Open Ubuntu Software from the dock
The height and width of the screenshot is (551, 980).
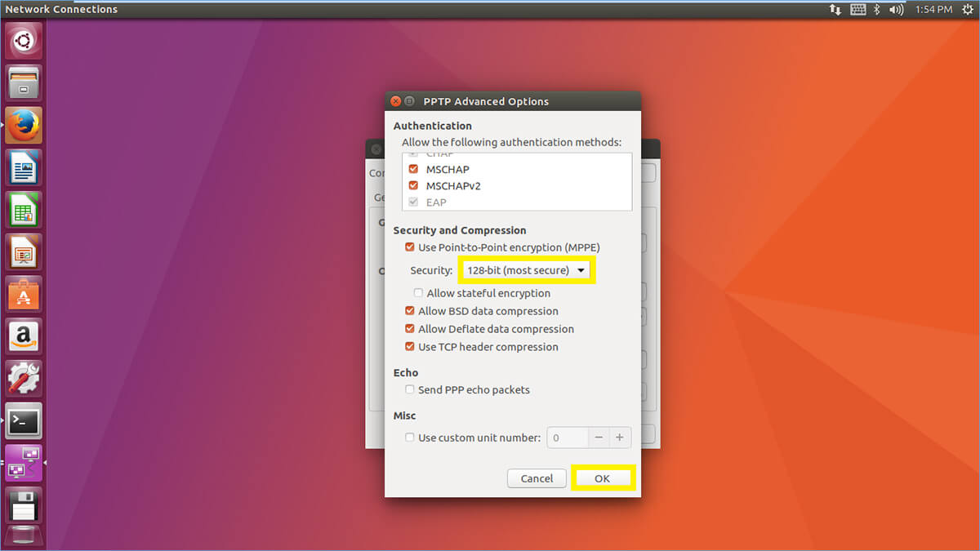coord(24,295)
